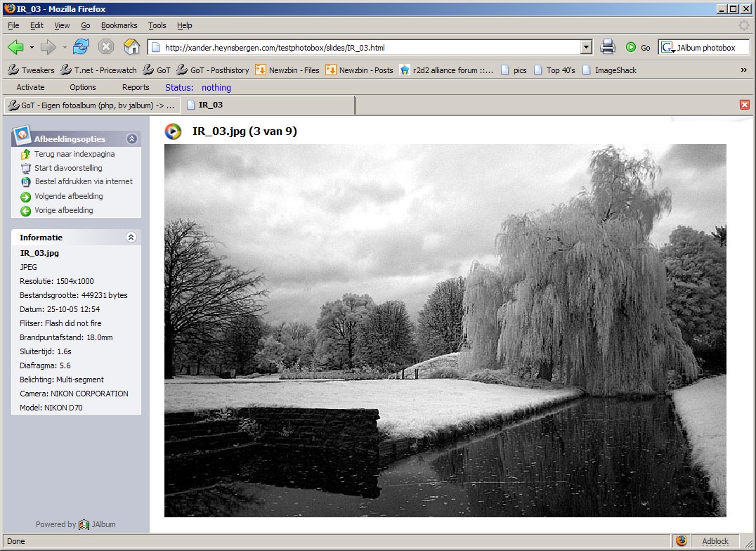
Task: Collapse the Afbeeldingsopties panel
Action: [131, 139]
